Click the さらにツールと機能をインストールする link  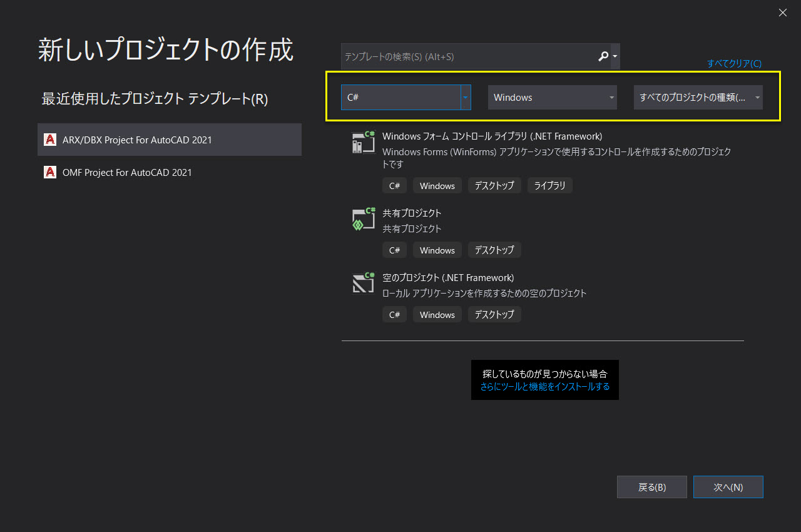click(545, 387)
